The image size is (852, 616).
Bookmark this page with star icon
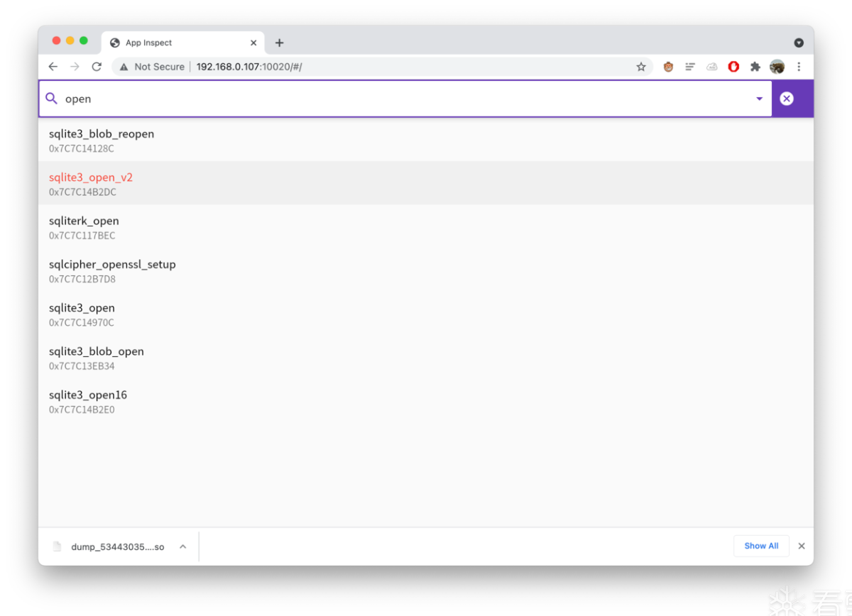641,67
